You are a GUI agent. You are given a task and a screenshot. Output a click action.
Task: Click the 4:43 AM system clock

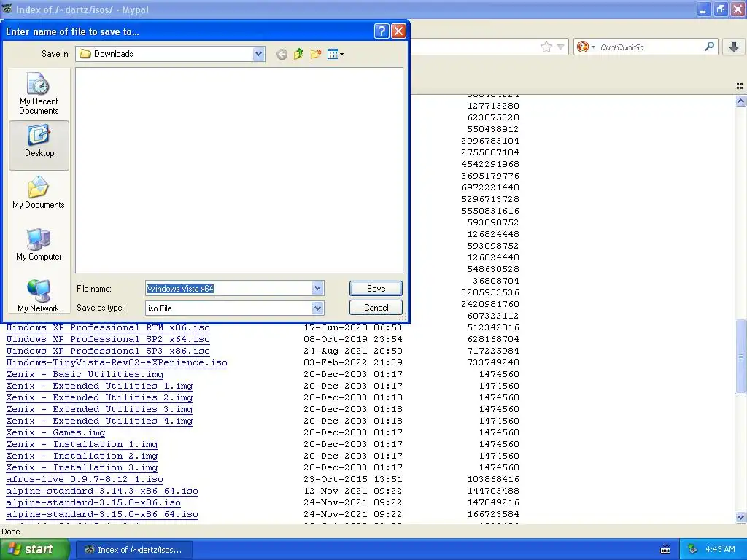(x=720, y=550)
